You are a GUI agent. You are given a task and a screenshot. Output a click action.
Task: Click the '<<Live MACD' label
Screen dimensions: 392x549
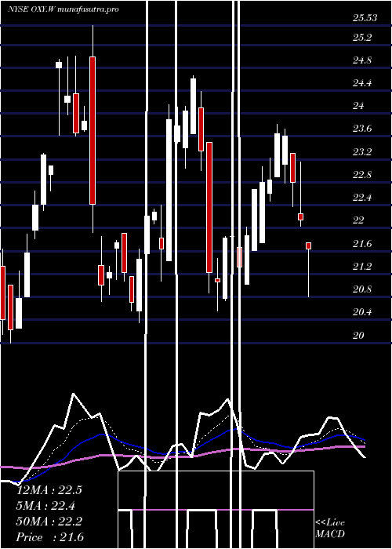[330, 529]
